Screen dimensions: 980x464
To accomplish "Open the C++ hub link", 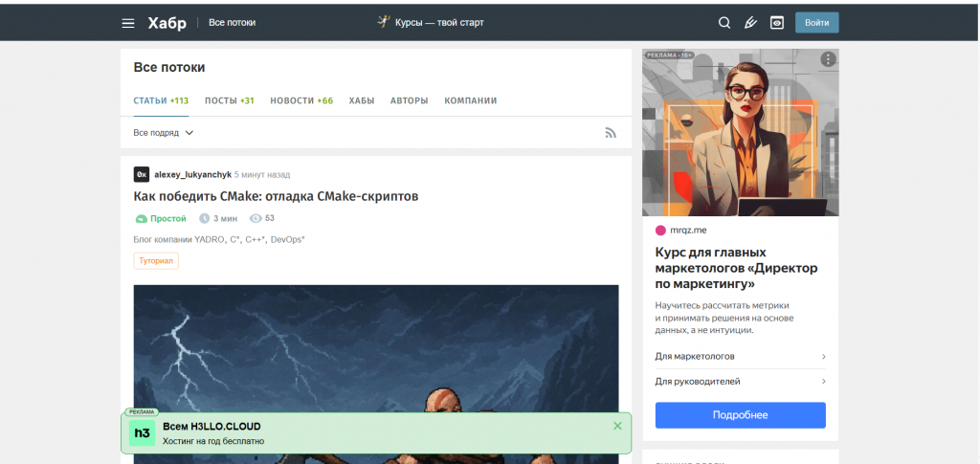I will (254, 240).
